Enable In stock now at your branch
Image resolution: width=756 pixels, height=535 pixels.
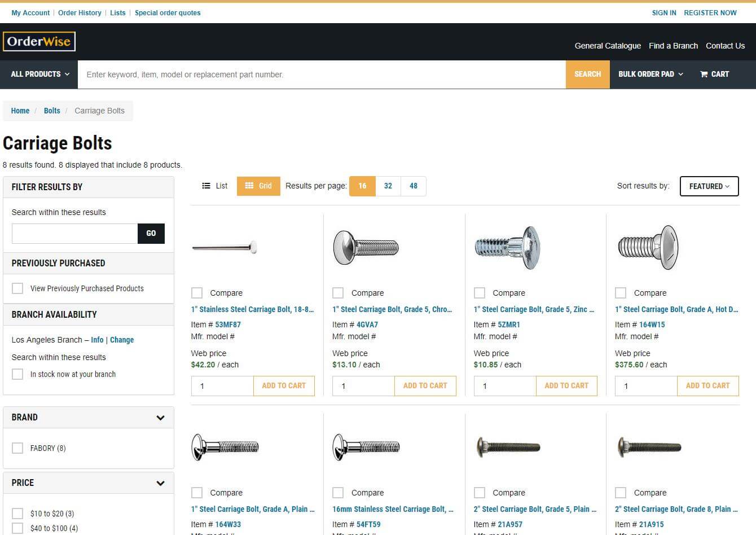[x=17, y=374]
